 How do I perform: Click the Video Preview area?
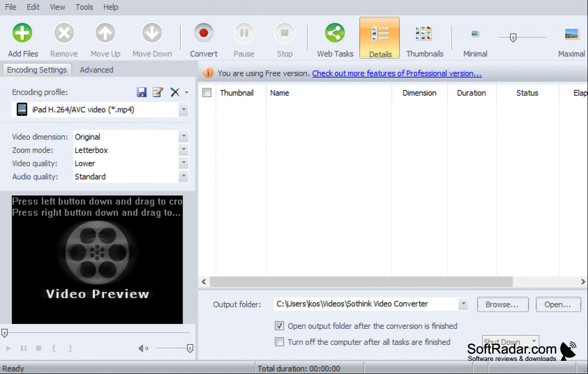[x=97, y=260]
